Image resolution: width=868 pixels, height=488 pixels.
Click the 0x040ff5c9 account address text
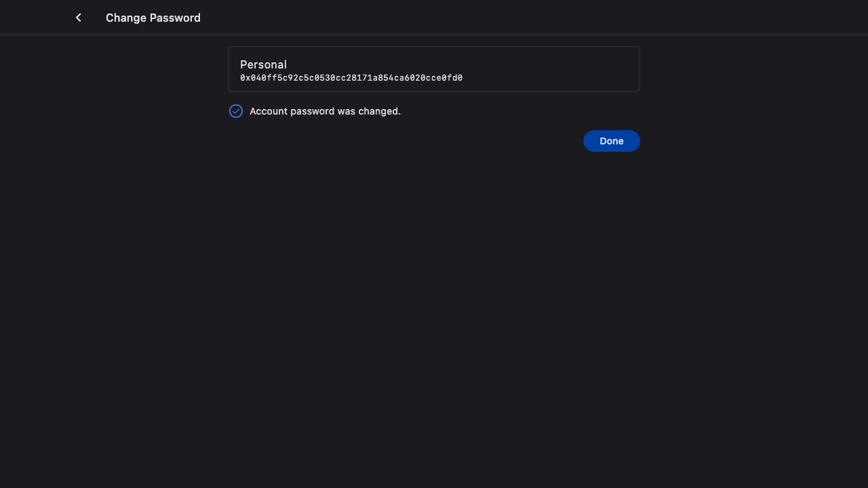click(351, 78)
